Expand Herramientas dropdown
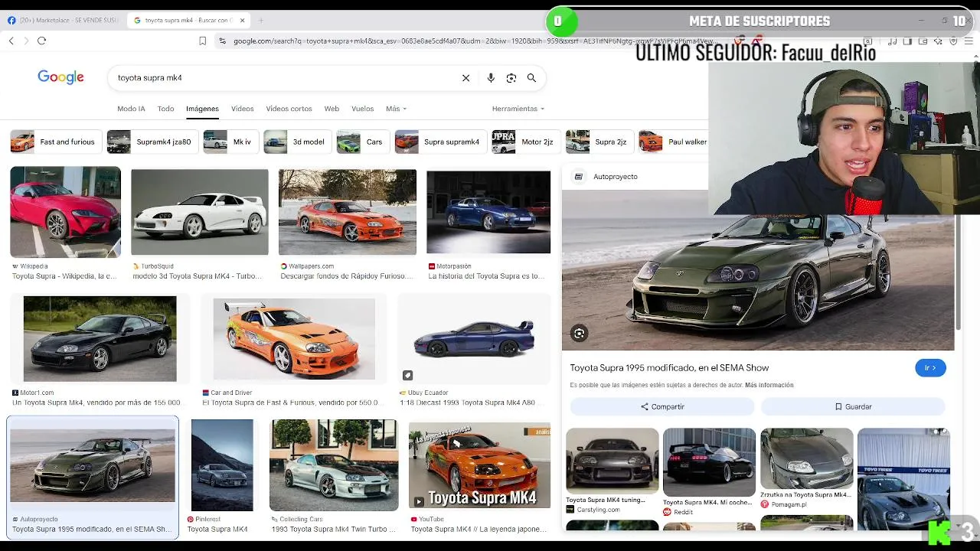The height and width of the screenshot is (551, 980). [518, 109]
